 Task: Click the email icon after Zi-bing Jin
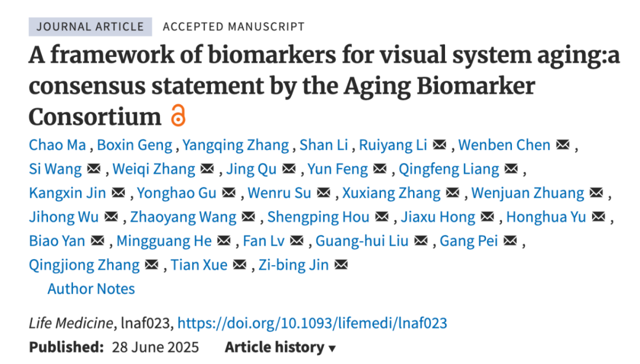(341, 265)
